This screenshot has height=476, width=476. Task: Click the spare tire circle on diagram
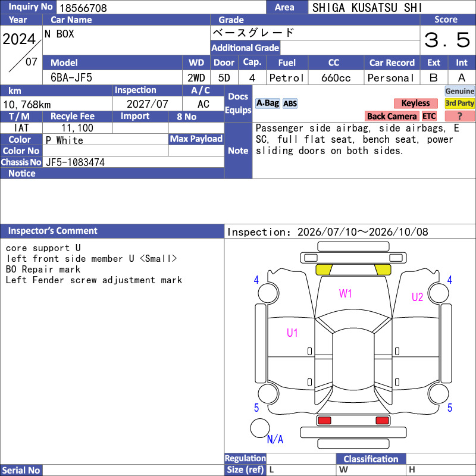tap(260, 428)
